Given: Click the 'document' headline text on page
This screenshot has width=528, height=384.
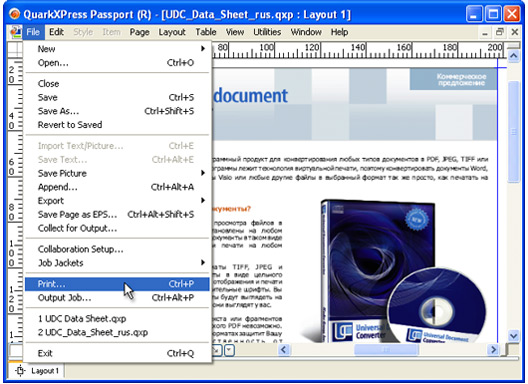Looking at the screenshot, I should (x=251, y=96).
